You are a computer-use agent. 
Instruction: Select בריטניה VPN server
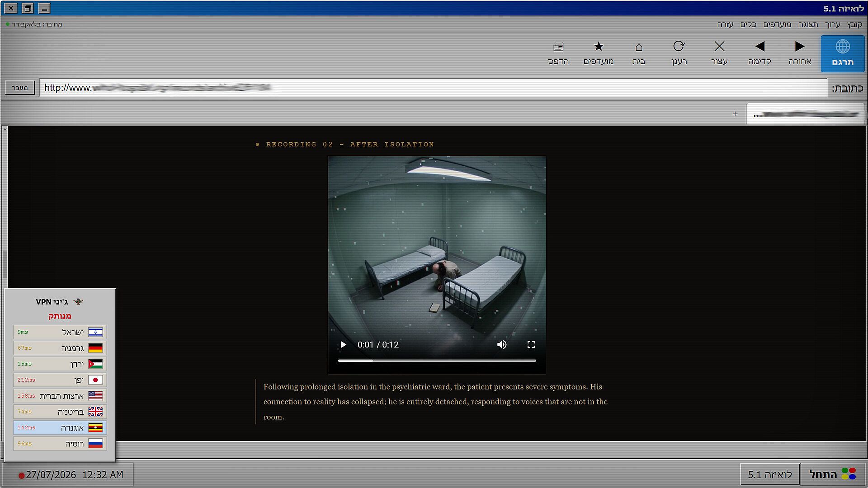(x=60, y=412)
